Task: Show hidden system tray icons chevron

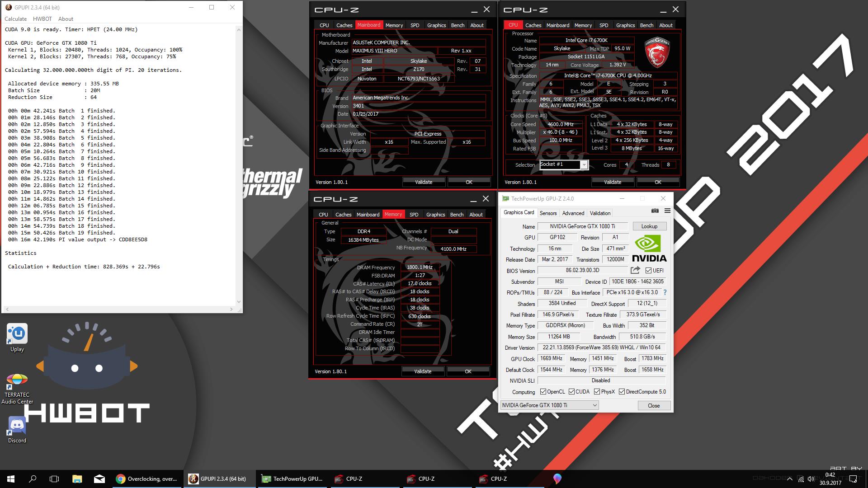Action: (x=789, y=479)
